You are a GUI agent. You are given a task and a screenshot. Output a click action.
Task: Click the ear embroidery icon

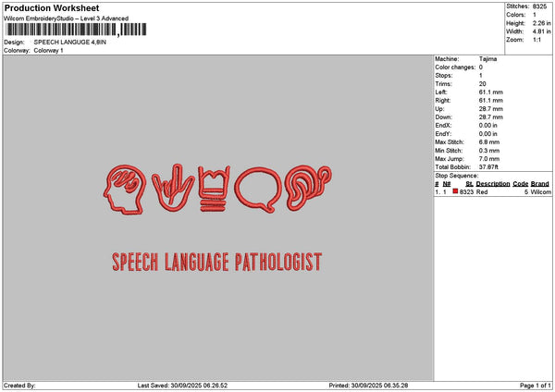coord(308,188)
